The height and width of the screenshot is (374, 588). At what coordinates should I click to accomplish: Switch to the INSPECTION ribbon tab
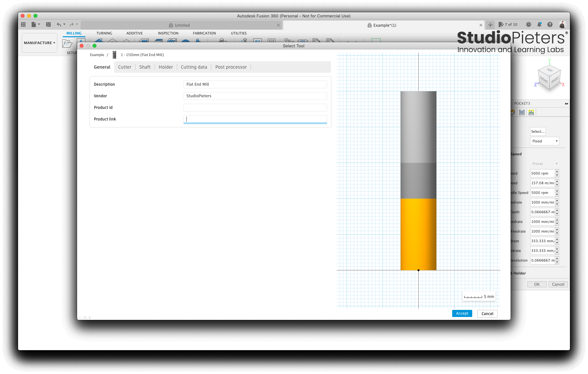[168, 33]
